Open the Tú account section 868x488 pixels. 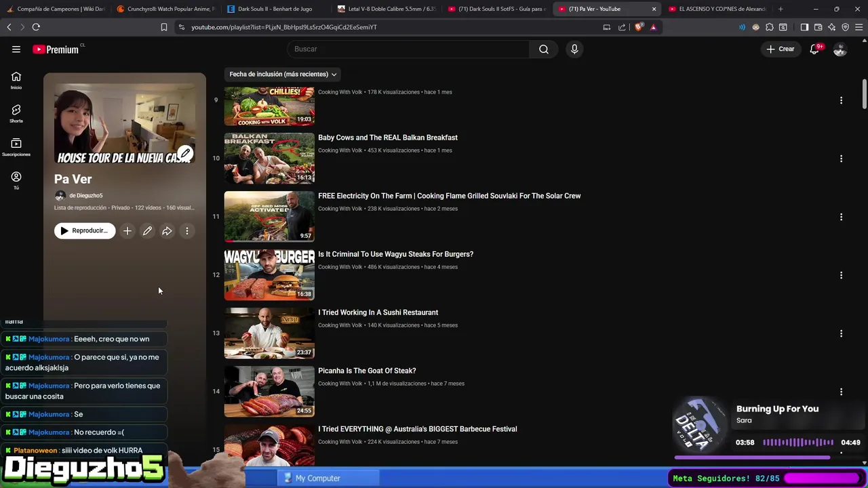(x=16, y=180)
